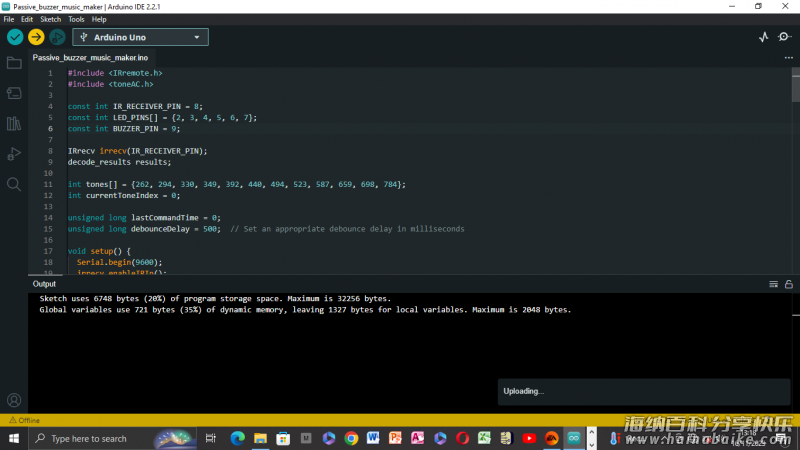Open the Debug sidebar panel
This screenshot has height=450, width=800.
tap(14, 154)
